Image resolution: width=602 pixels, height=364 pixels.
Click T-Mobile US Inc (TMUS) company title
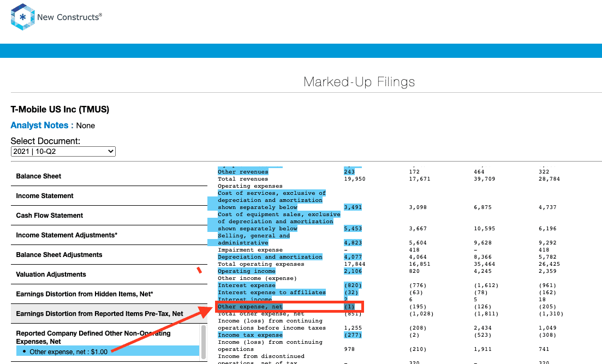60,110
